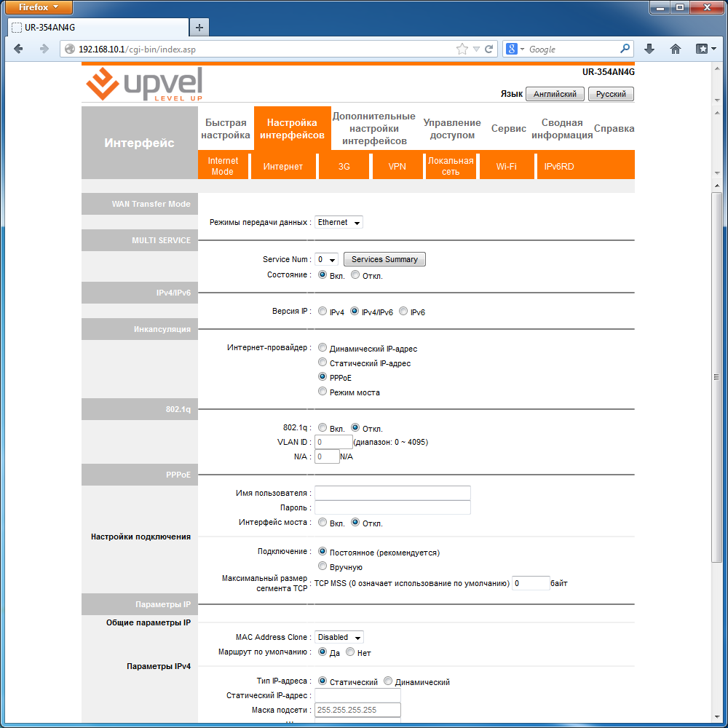Click the main page vertical scrollbar thumb

[717, 377]
